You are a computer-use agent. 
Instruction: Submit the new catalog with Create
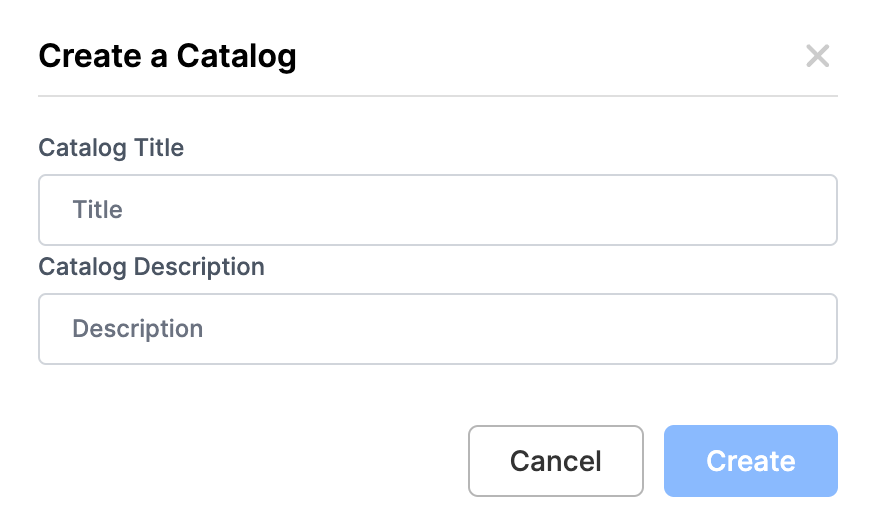[x=750, y=461]
